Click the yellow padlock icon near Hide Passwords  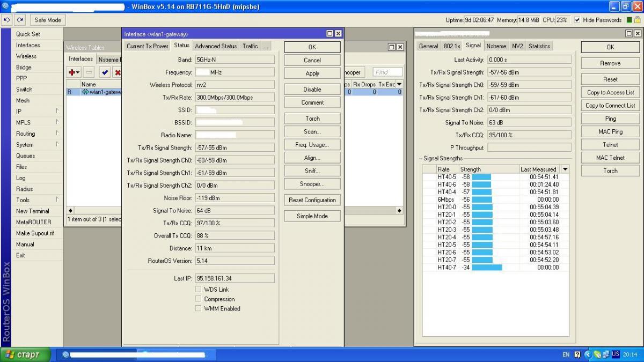(637, 20)
